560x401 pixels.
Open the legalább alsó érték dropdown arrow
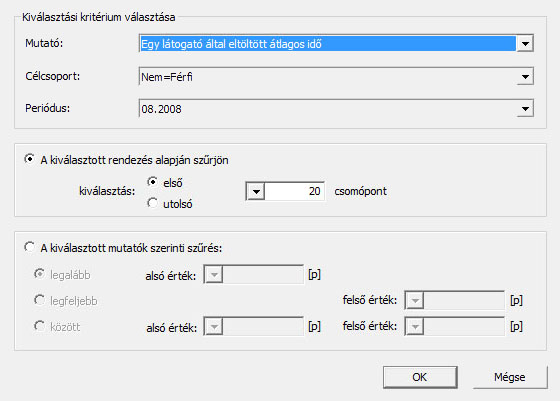point(214,275)
